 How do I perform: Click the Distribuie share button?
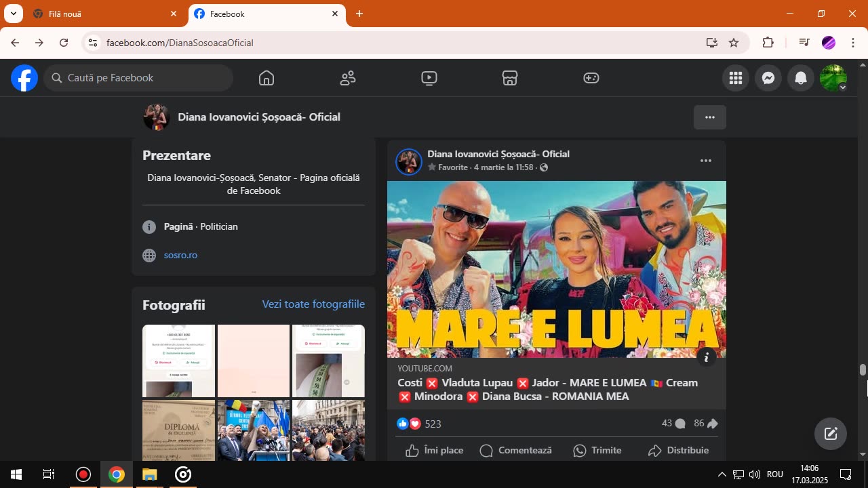[x=678, y=451]
